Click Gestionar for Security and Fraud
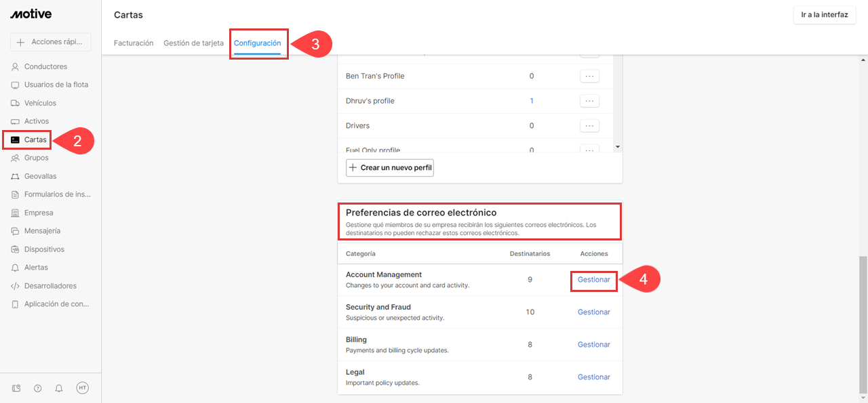The image size is (868, 403). click(593, 312)
